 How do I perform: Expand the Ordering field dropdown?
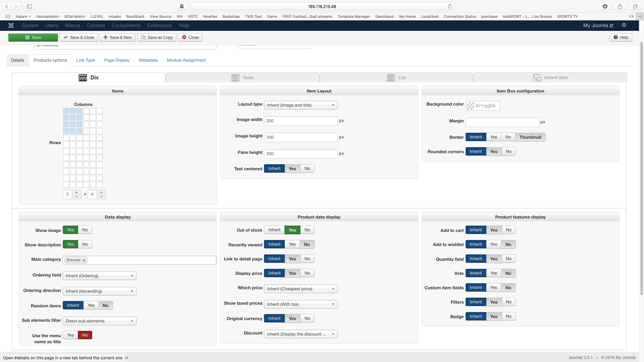[x=99, y=276]
